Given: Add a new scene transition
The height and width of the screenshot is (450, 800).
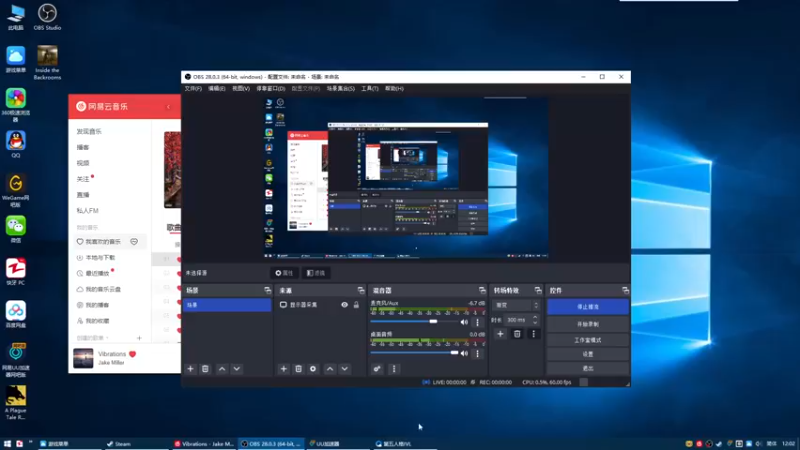Looking at the screenshot, I should click(x=500, y=334).
